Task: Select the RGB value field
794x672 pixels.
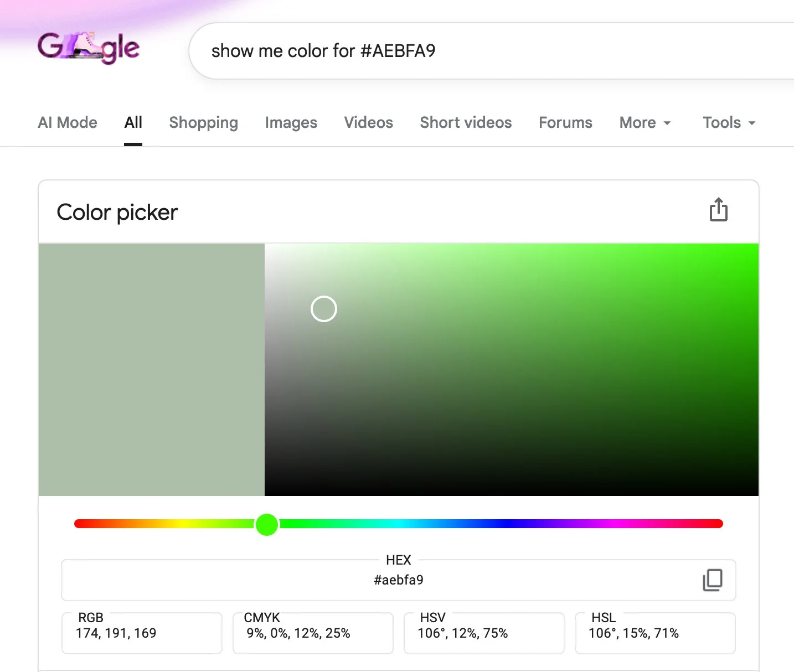Action: tap(141, 633)
